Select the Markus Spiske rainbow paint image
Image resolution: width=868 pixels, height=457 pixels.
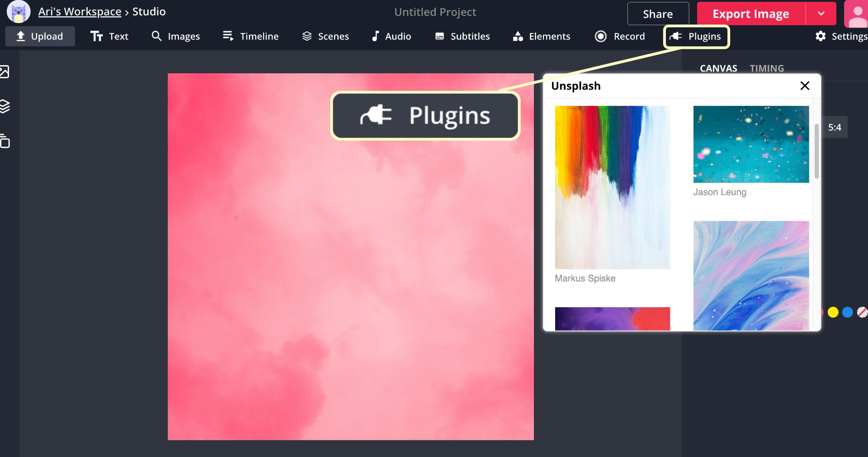pos(613,187)
